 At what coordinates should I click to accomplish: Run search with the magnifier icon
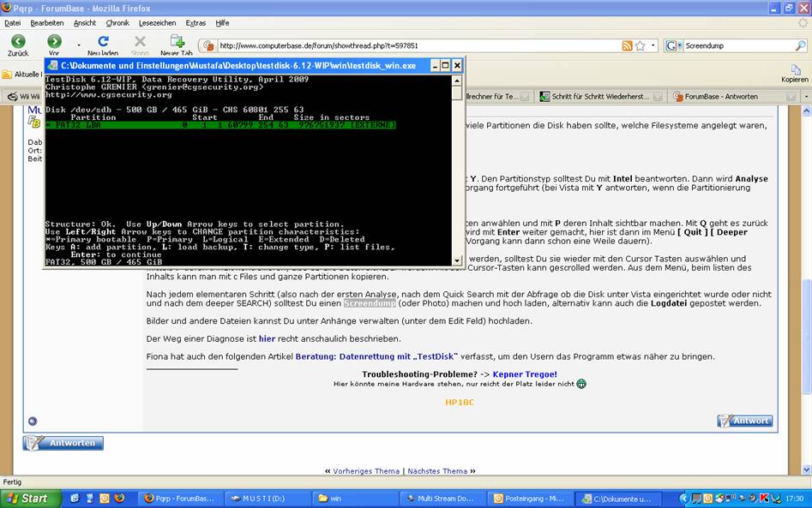click(x=801, y=45)
